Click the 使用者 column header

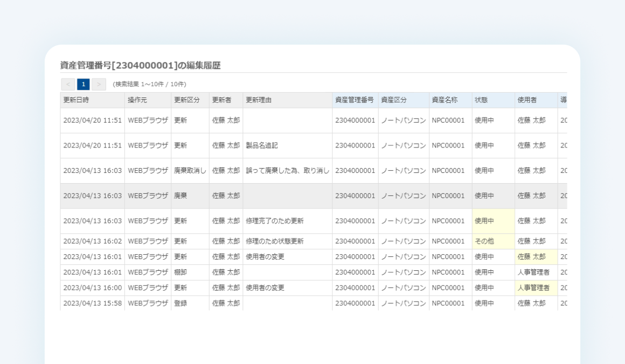coord(536,100)
